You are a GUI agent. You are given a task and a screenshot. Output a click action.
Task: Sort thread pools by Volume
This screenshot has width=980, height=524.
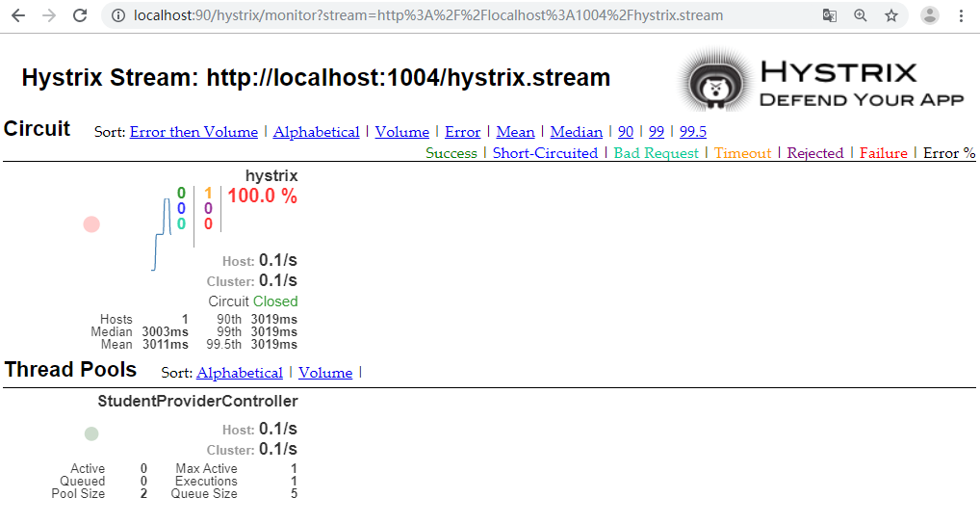[325, 373]
